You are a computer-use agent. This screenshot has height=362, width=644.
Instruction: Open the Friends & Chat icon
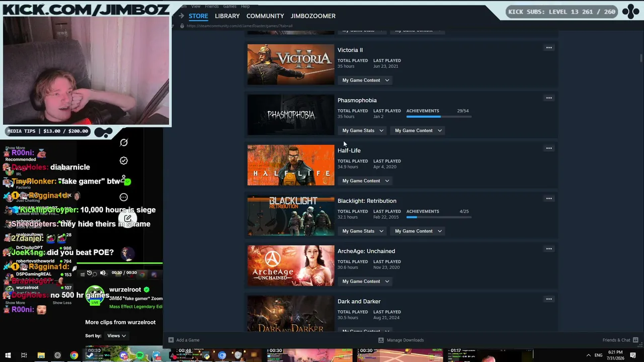[x=635, y=340]
